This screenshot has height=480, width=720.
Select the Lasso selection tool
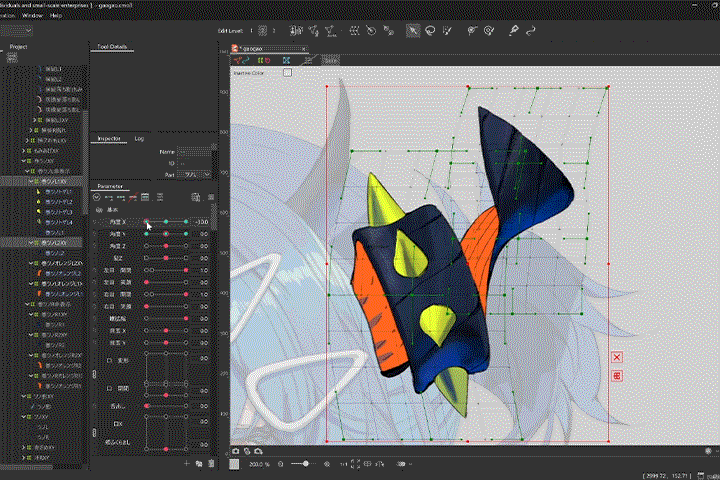[430, 31]
